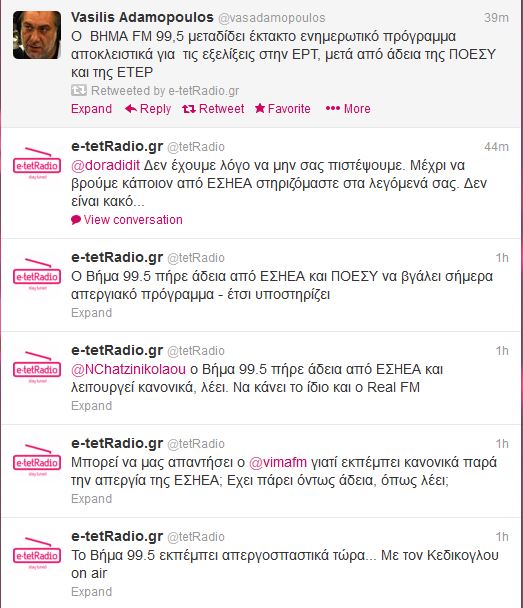Screen dimensions: 523x608
Task: Click the retweeted-by icon next to e-tetRadio.gr
Action: [79, 90]
